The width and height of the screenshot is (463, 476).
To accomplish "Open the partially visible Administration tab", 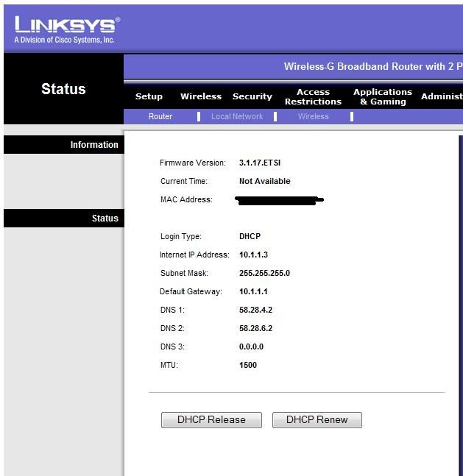I will coord(441,96).
